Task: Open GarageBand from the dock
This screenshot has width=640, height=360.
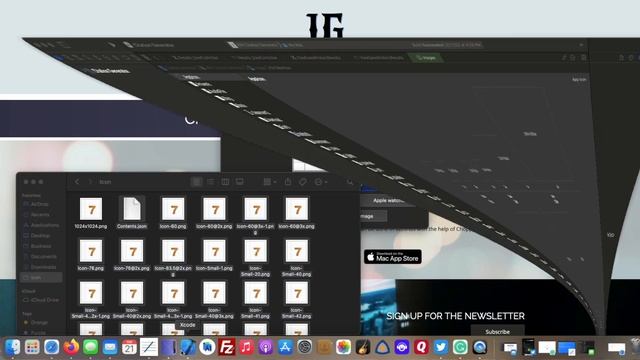Action: [363, 347]
